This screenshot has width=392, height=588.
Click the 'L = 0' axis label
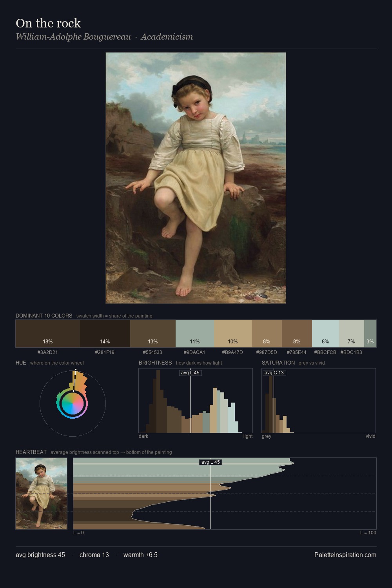pyautogui.click(x=78, y=533)
